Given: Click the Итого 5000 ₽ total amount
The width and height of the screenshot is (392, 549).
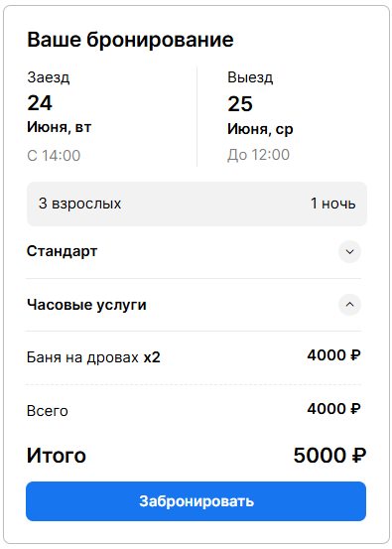Looking at the screenshot, I should [x=329, y=455].
